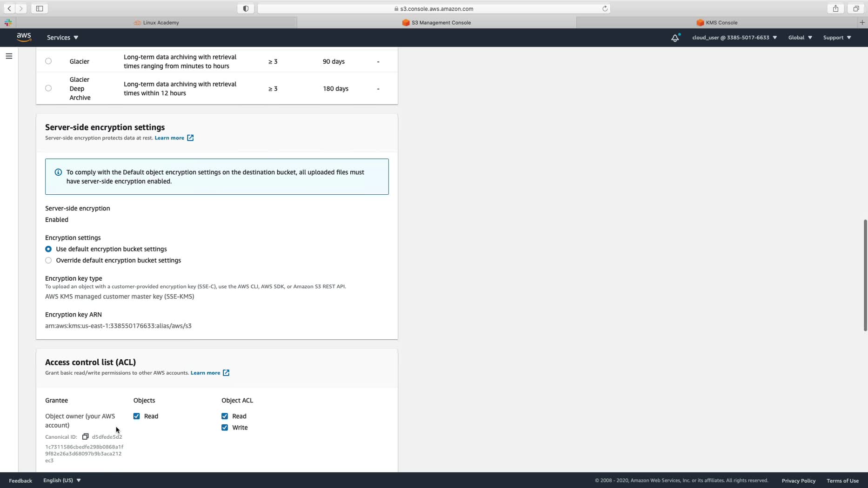Open Learn more about server-side encryption
The width and height of the screenshot is (868, 488).
tap(169, 138)
